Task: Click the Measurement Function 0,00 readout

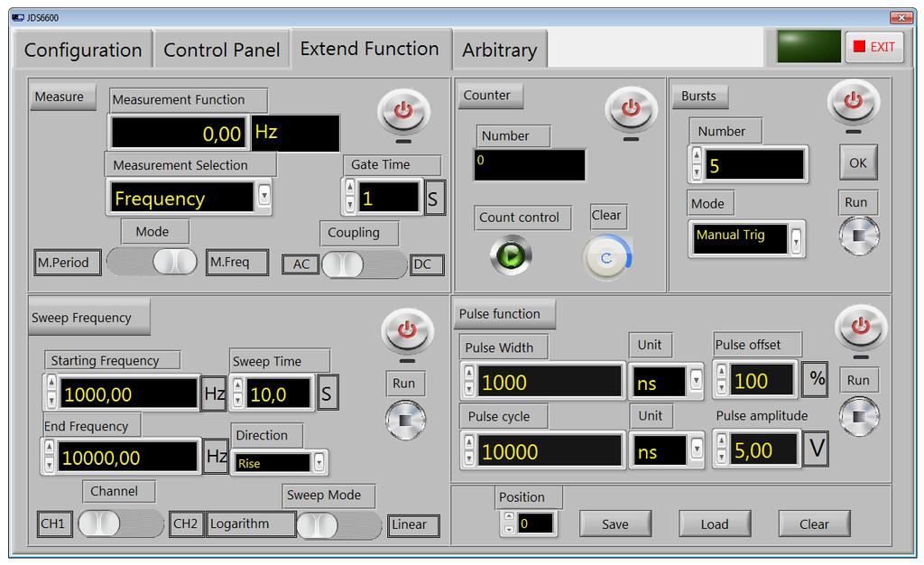Action: pos(177,134)
